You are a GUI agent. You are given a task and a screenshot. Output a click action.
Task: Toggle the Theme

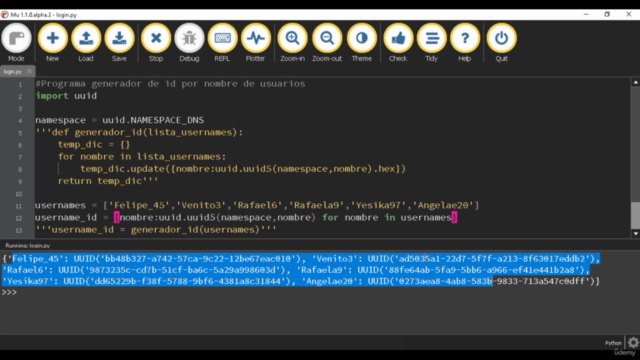pos(362,42)
